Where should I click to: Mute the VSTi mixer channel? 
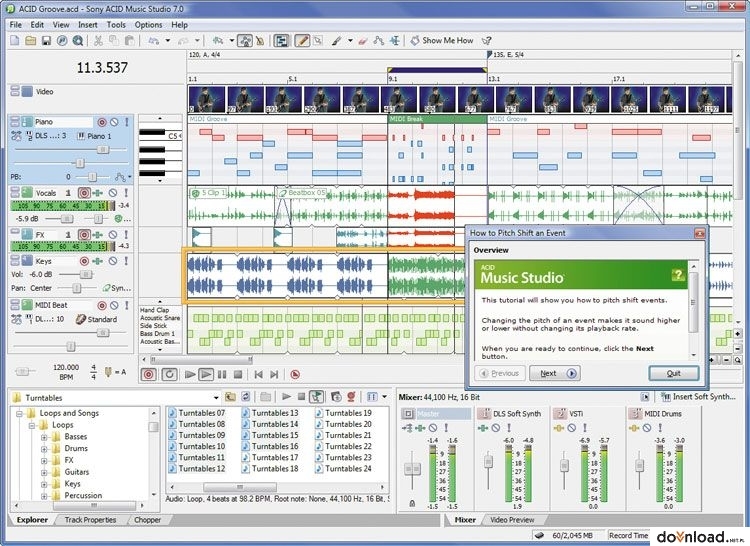[x=572, y=428]
